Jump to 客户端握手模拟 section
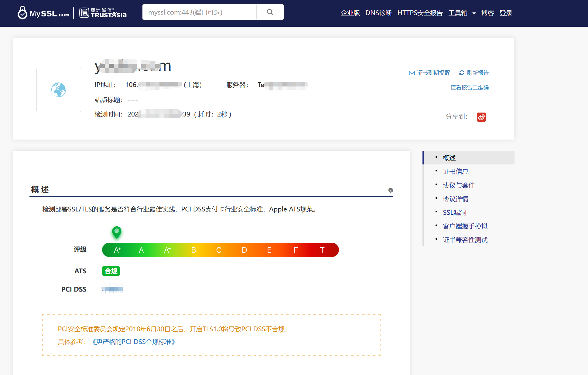Screen dimensions: 588x375 pyautogui.click(x=465, y=226)
